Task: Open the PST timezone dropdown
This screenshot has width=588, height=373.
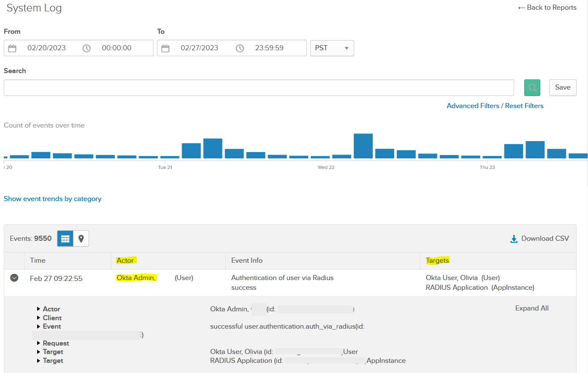Action: click(332, 48)
